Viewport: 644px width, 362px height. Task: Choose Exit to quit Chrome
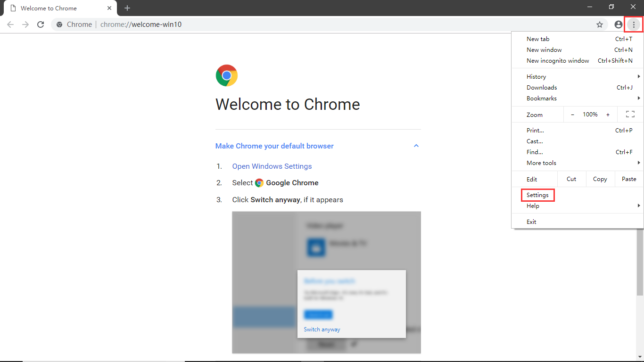578,222
